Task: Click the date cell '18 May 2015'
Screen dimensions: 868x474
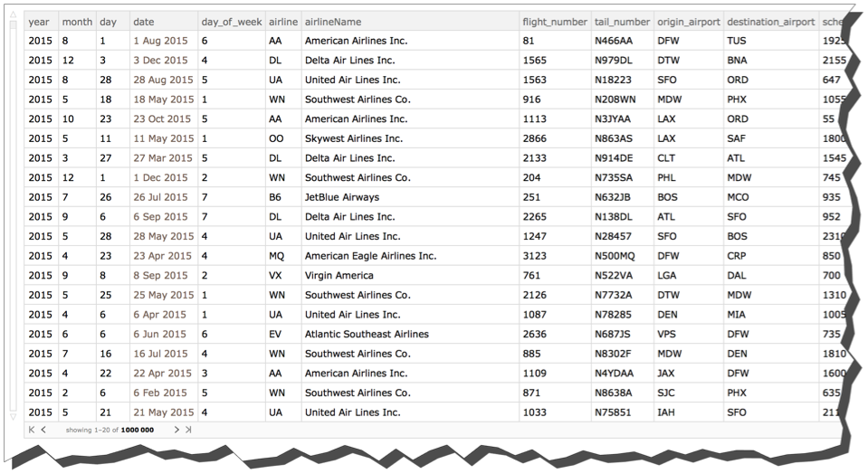Action: coord(163,100)
